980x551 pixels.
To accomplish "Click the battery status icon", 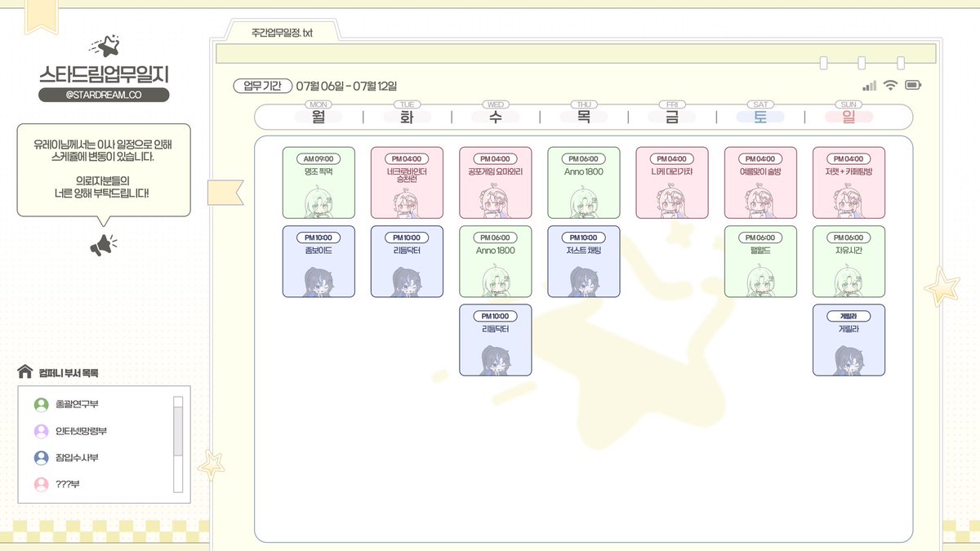I will click(x=913, y=85).
